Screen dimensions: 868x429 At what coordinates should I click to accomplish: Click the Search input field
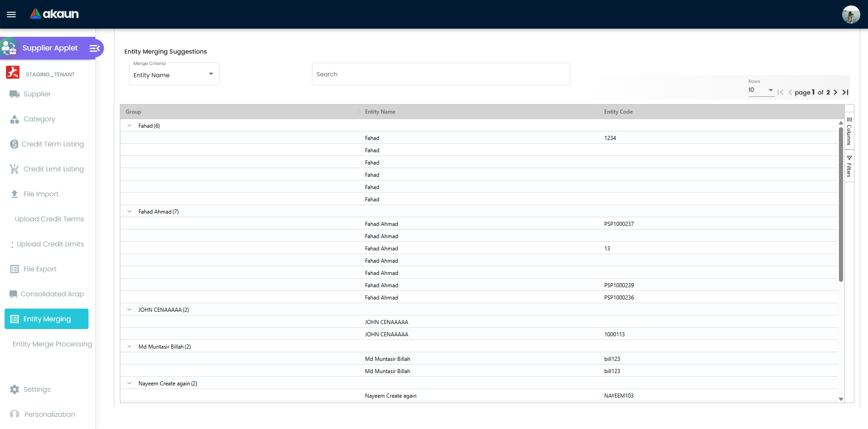point(440,74)
